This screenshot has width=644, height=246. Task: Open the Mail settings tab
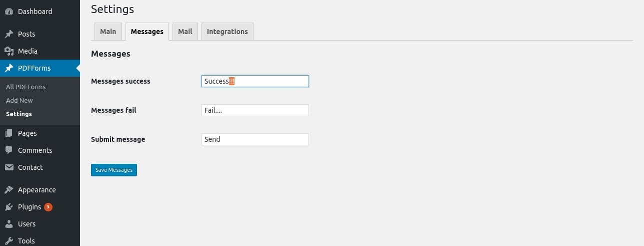(x=185, y=32)
